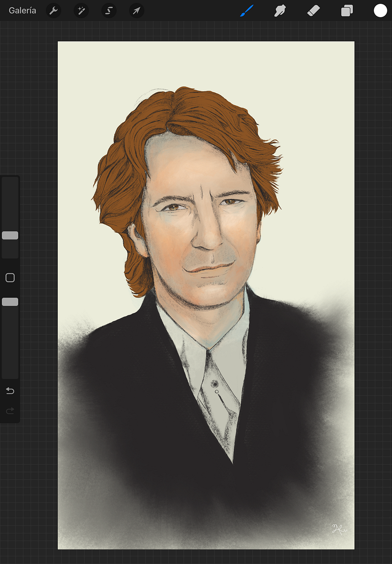Click the brush opacity slider handle

(10, 302)
